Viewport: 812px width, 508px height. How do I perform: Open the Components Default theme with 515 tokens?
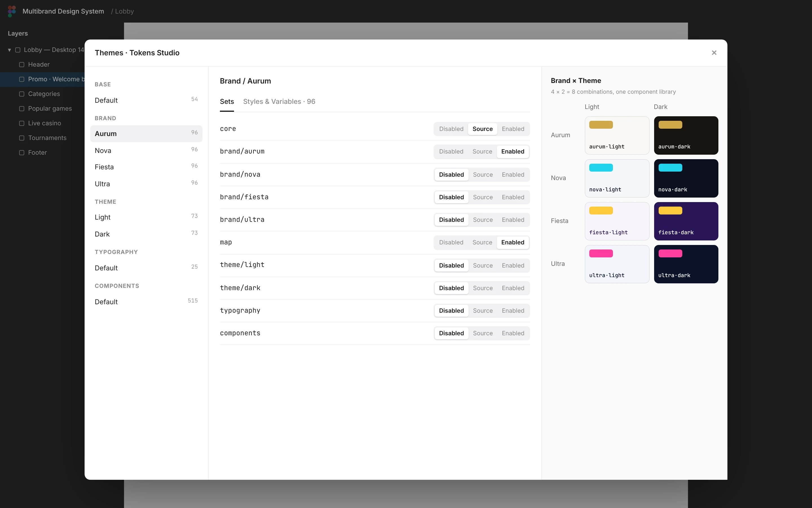(x=146, y=302)
